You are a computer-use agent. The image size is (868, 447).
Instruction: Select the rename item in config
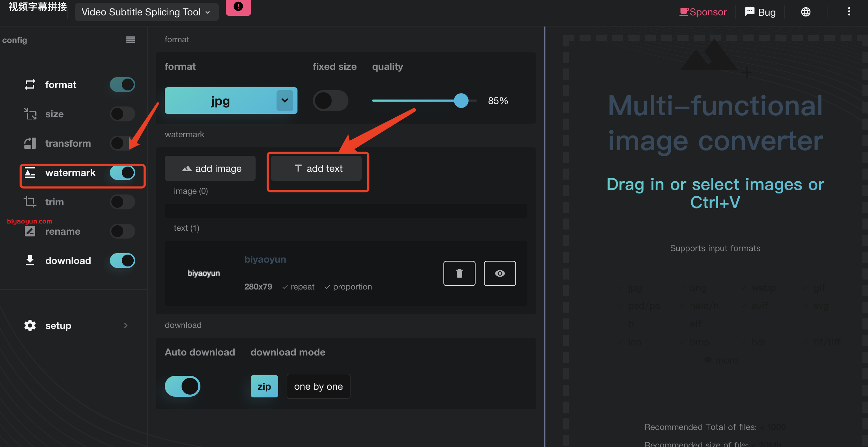(x=63, y=231)
